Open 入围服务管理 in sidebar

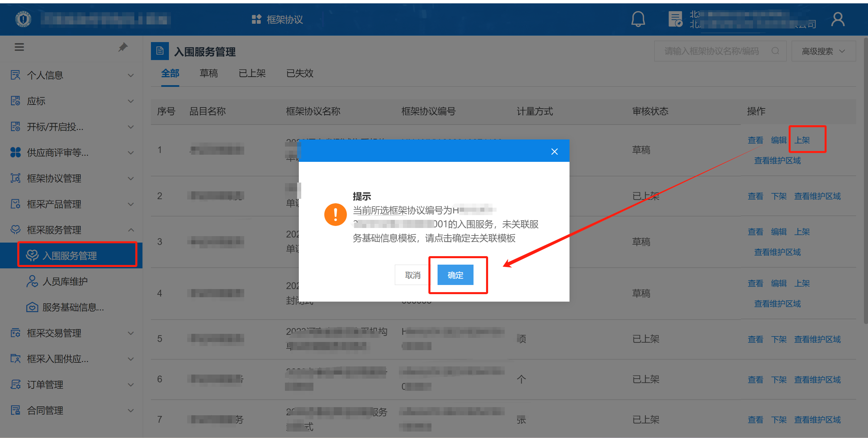pos(71,255)
